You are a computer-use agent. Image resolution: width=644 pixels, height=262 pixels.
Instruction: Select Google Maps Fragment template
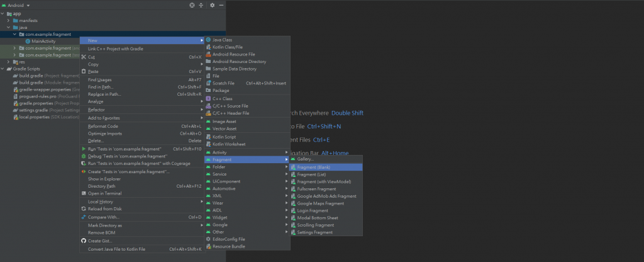tap(326, 203)
